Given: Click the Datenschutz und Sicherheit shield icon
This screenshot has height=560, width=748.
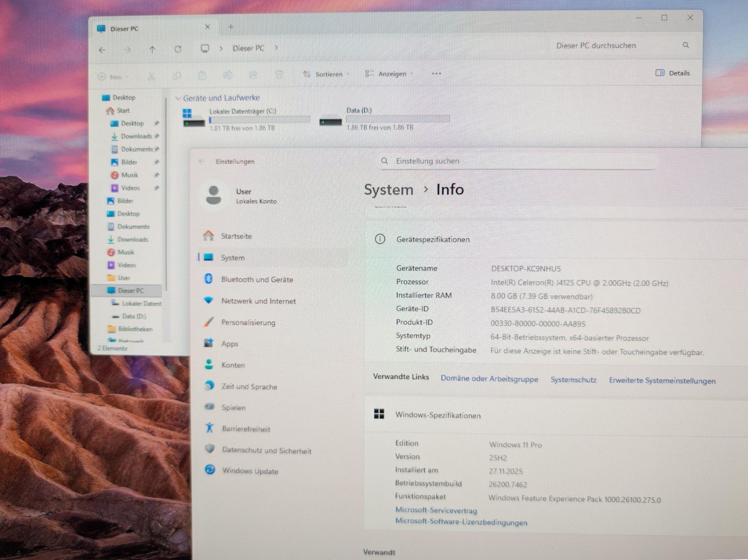Looking at the screenshot, I should tap(210, 449).
